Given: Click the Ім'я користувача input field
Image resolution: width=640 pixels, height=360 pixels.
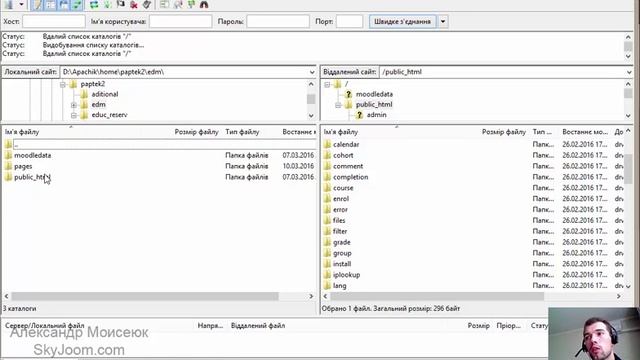Looking at the screenshot, I should [x=180, y=21].
